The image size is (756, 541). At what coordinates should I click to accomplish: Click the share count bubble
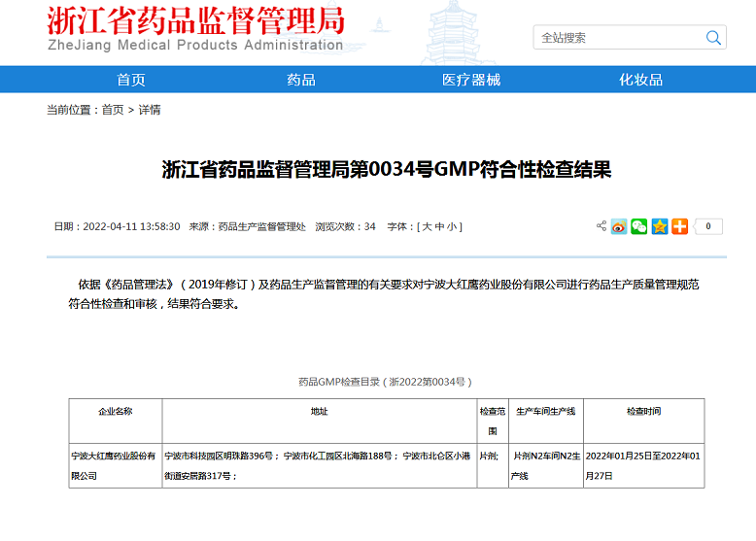pos(708,226)
